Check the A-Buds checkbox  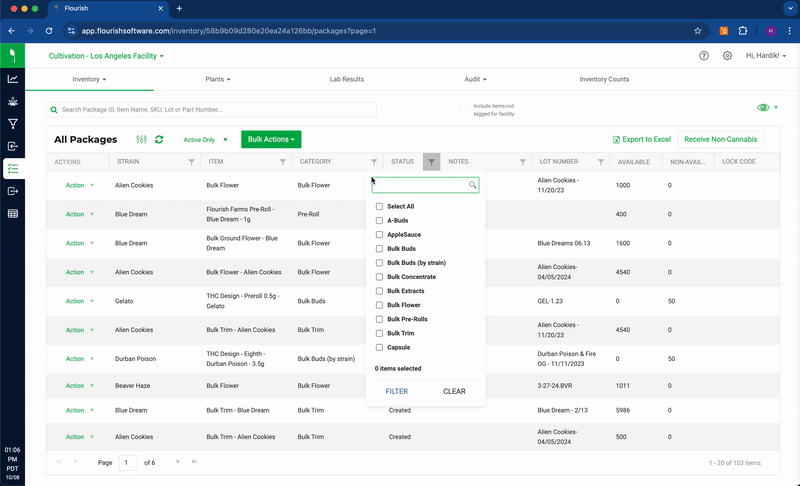click(x=379, y=220)
